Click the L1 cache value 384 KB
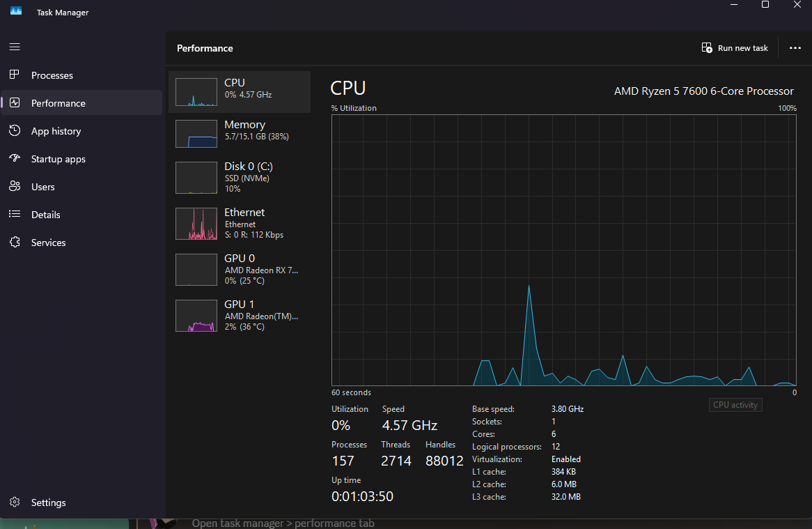This screenshot has height=529, width=812. point(563,471)
